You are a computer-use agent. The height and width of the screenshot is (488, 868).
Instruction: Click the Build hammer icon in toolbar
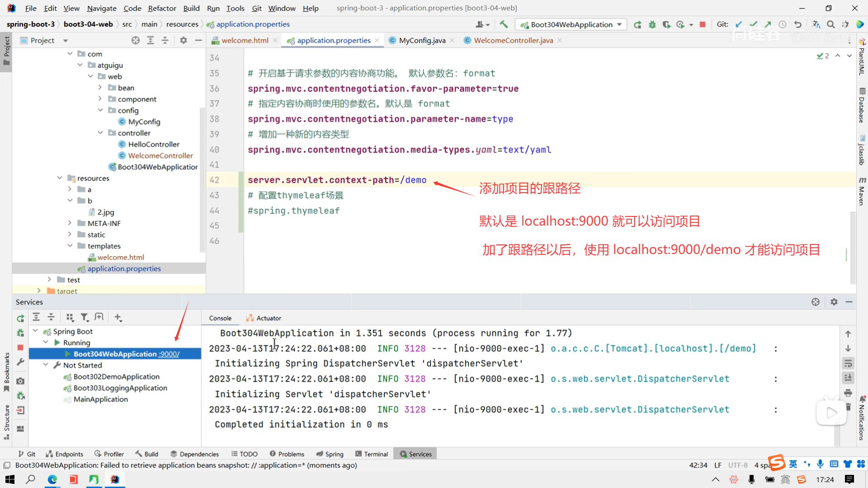(504, 24)
